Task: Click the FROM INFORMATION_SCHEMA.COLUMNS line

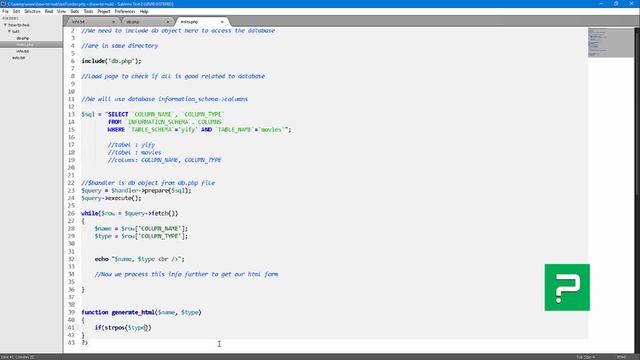Action: (x=165, y=122)
